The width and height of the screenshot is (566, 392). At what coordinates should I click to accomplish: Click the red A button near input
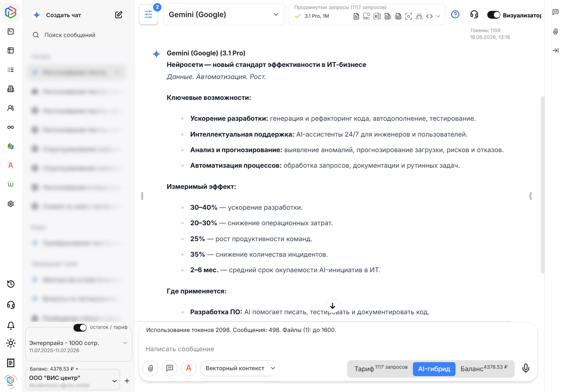[x=189, y=368]
